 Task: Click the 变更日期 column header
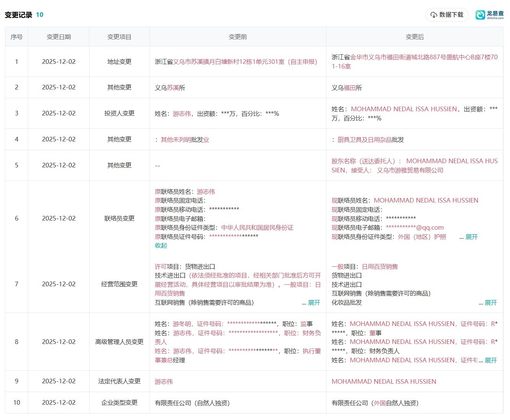[x=58, y=37]
